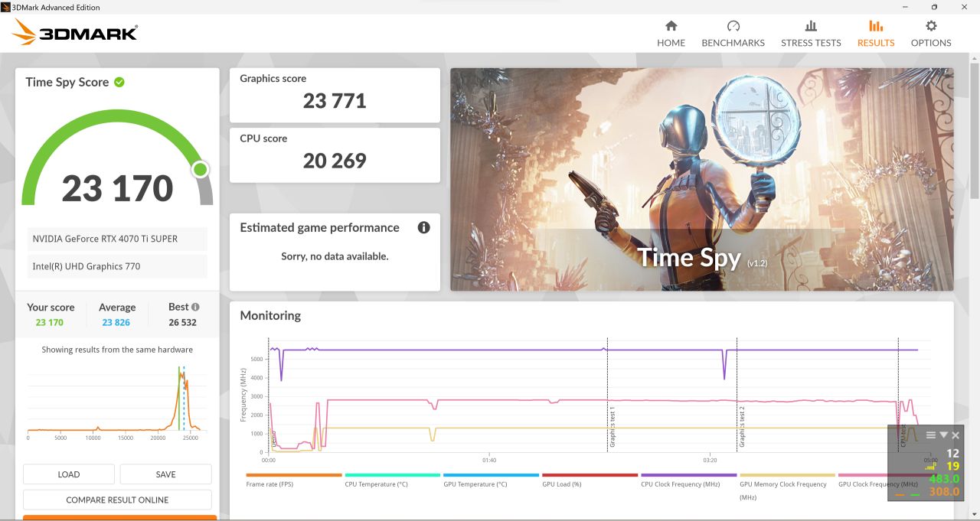Click the page scroll down arrow
The height and width of the screenshot is (521, 980).
(x=974, y=515)
